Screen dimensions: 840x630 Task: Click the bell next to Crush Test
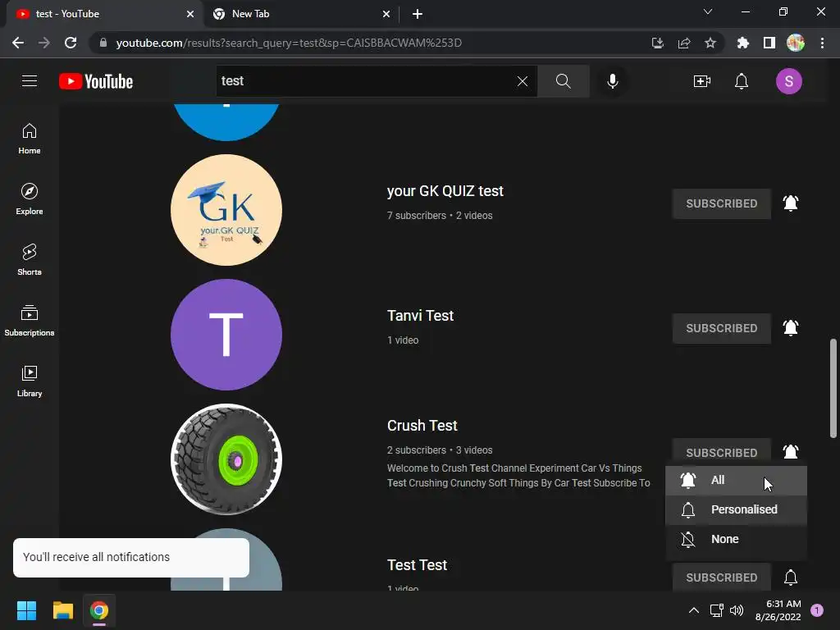click(791, 452)
